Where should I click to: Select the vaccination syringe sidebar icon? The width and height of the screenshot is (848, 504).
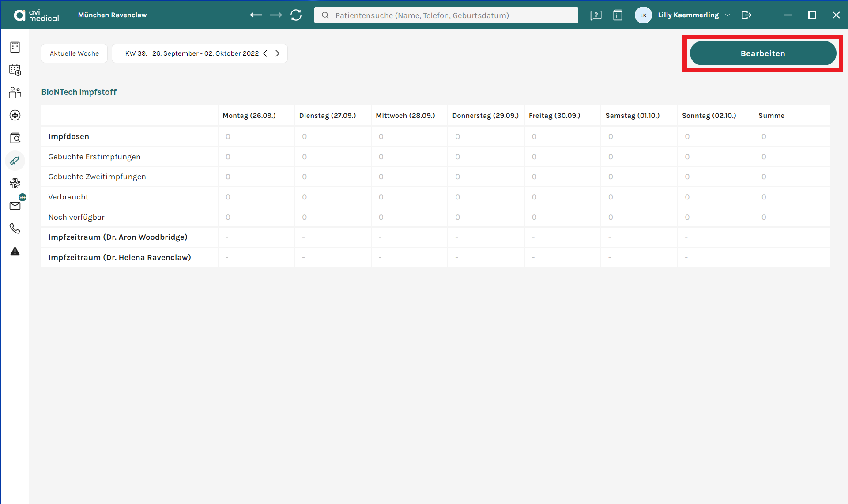click(x=15, y=161)
